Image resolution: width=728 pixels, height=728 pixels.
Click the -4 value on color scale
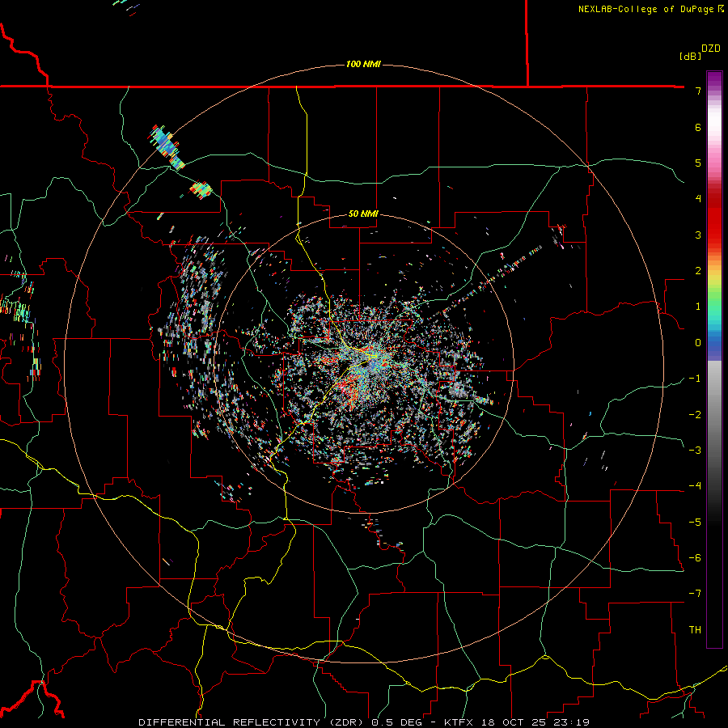coord(695,486)
